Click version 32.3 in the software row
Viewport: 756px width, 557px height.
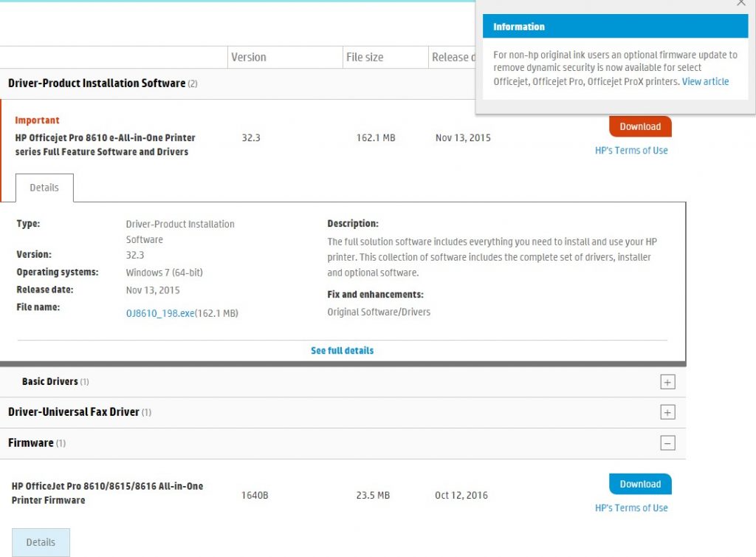coord(251,138)
